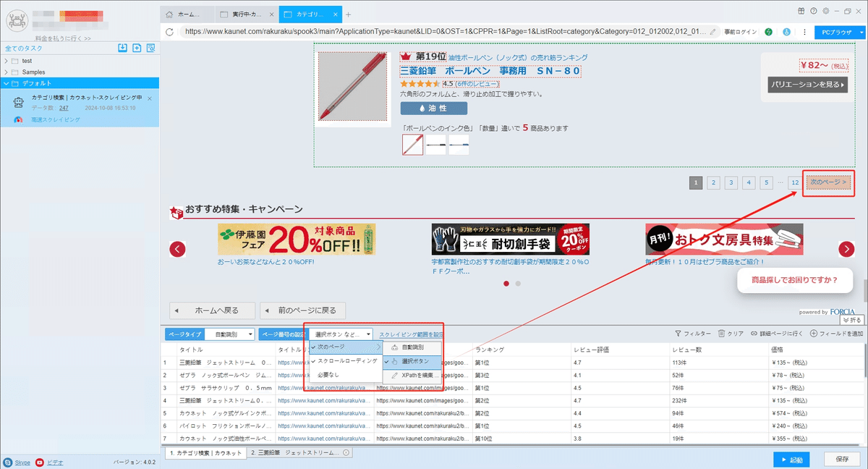Click the new task plus icon

coord(137,48)
